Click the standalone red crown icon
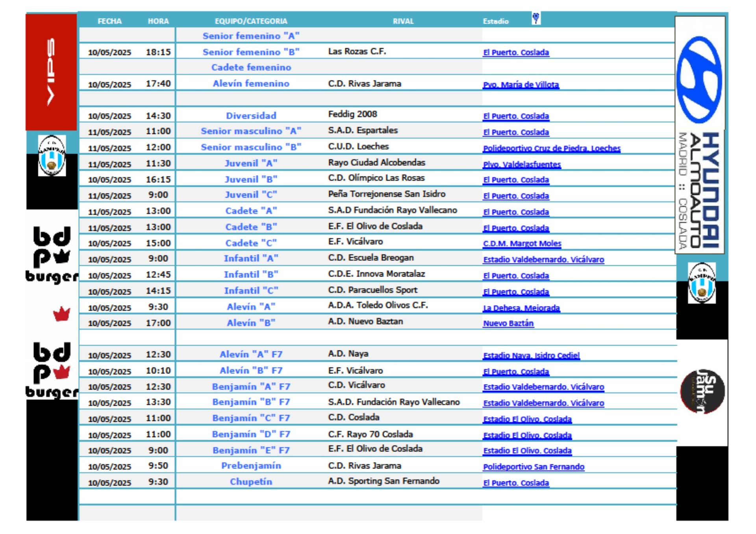 62,314
